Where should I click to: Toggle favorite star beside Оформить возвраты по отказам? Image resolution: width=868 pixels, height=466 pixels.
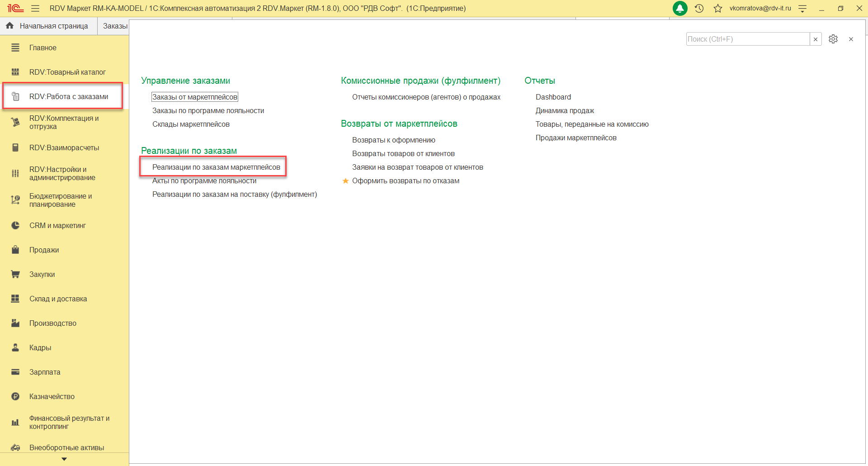click(345, 181)
